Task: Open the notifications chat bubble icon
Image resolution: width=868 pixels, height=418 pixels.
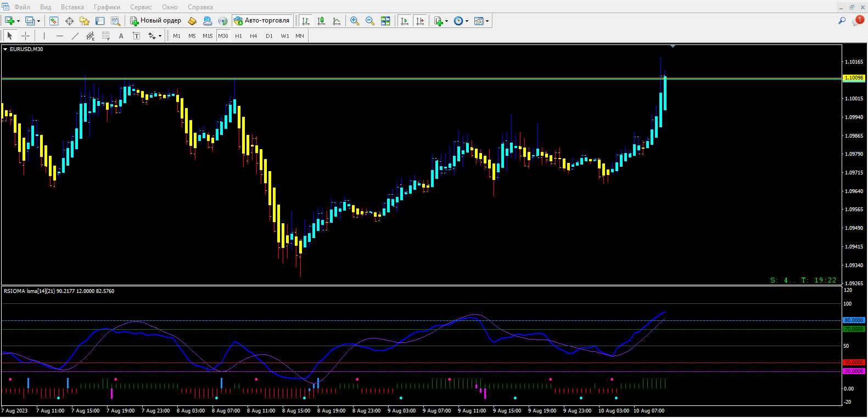Action: [x=858, y=21]
